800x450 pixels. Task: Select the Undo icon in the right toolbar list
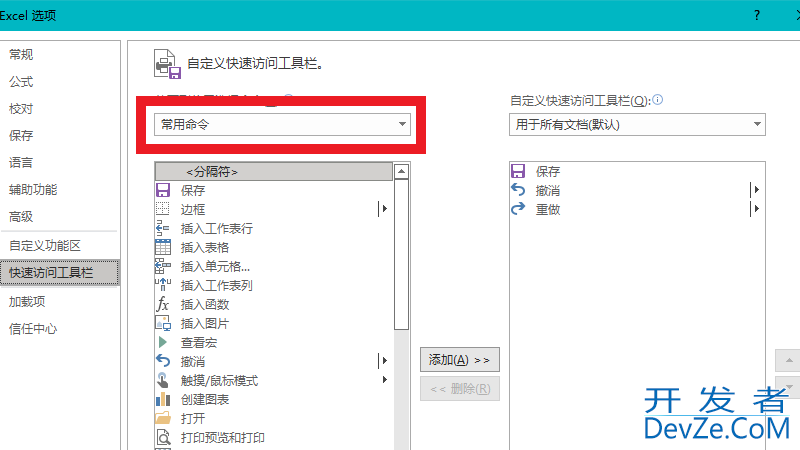[518, 190]
